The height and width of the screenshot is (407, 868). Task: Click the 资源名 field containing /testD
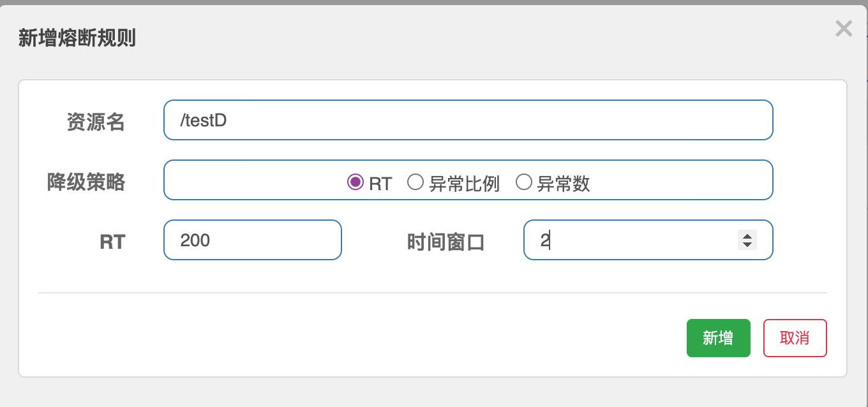pyautogui.click(x=468, y=120)
